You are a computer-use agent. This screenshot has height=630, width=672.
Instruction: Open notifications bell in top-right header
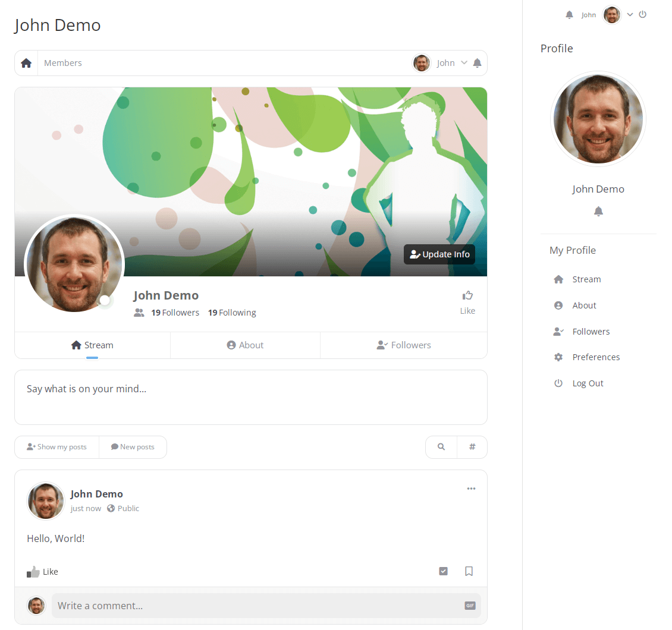click(x=569, y=15)
